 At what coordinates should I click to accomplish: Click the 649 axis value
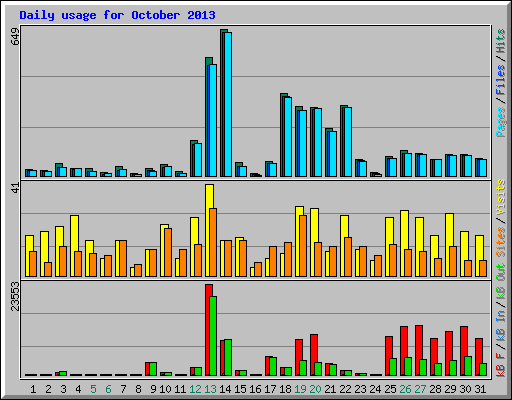tap(15, 37)
